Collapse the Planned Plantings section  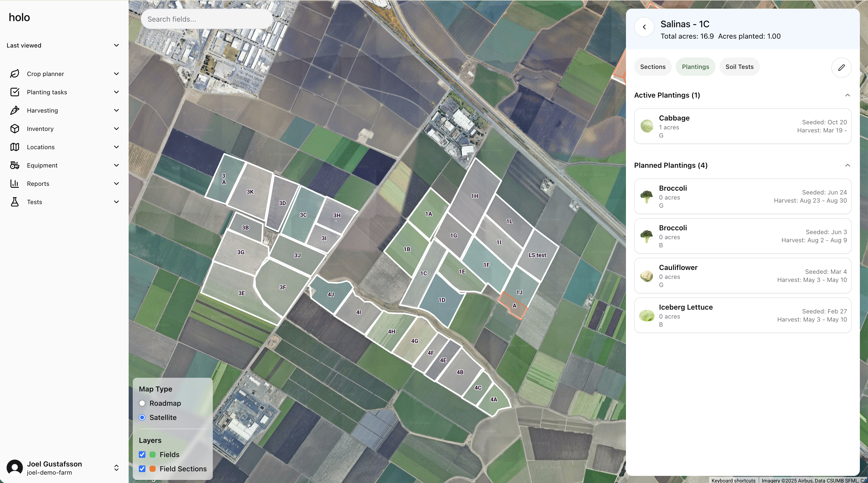click(x=847, y=165)
